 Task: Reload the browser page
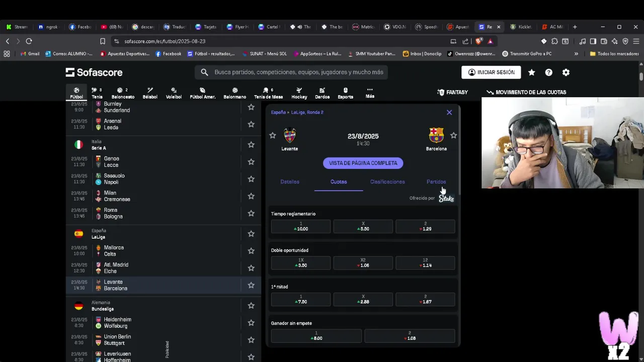tap(29, 41)
